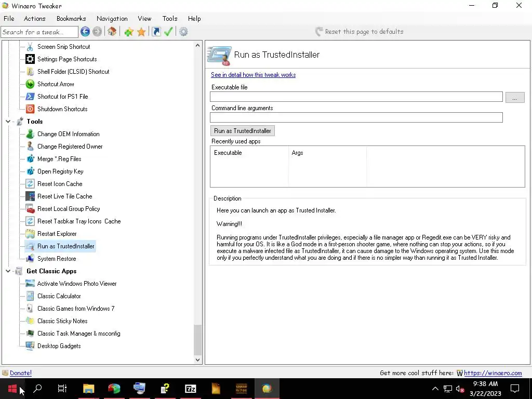Open settings gear icon in toolbar
The width and height of the screenshot is (532, 399).
[183, 32]
